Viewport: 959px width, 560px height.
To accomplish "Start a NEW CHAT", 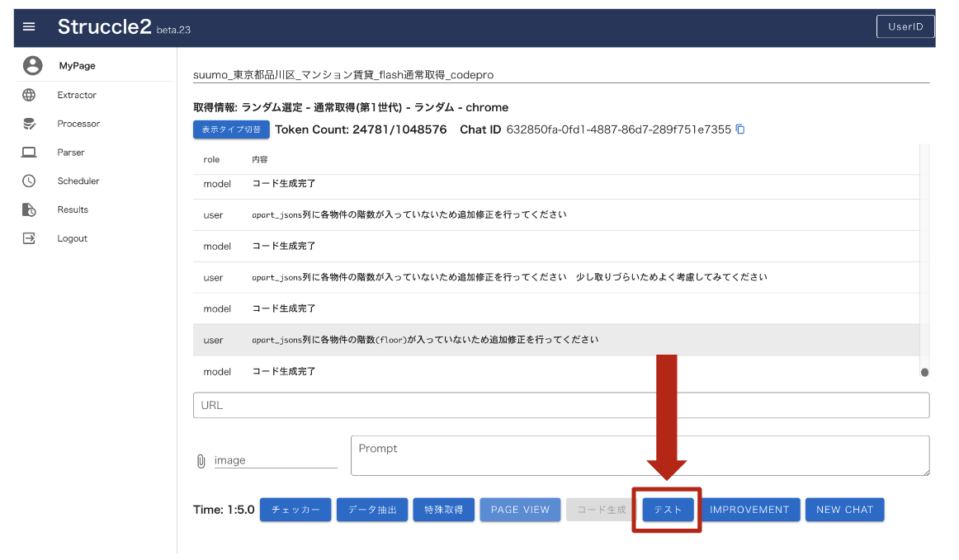I will [x=844, y=509].
